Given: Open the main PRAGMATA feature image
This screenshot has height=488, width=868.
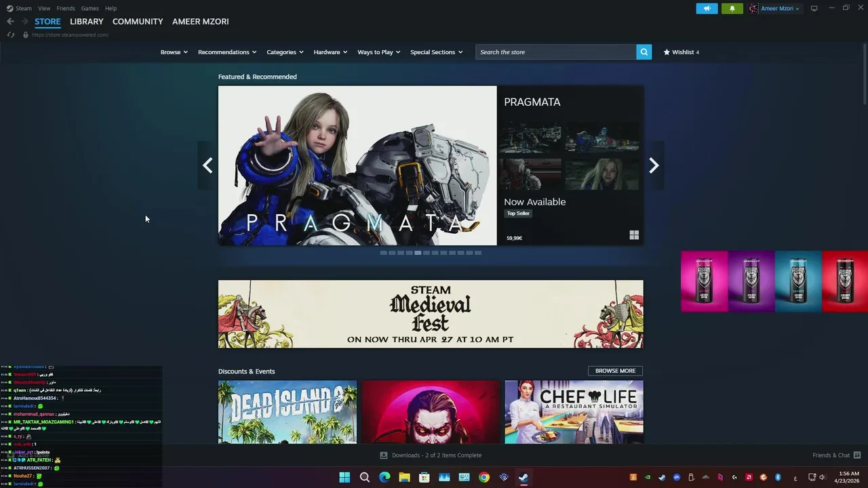Looking at the screenshot, I should tap(357, 165).
